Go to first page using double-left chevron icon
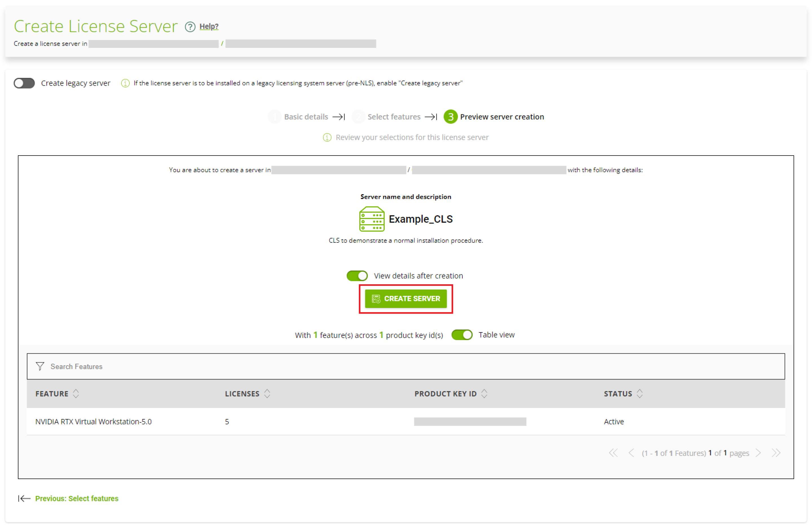812x528 pixels. [613, 453]
